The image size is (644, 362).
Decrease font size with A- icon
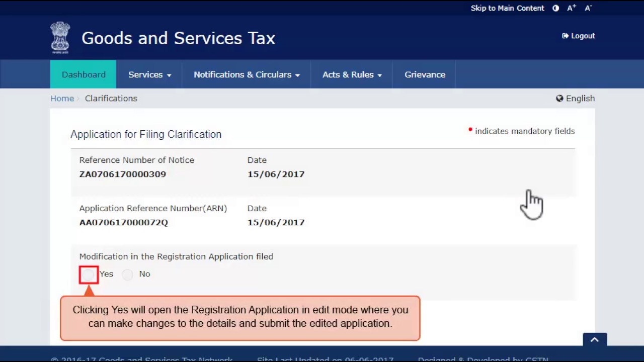pos(588,8)
